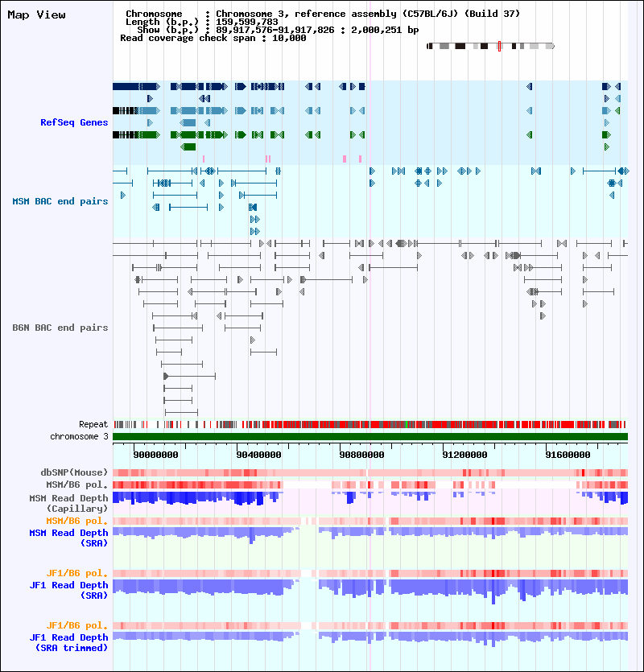Click the MSM Read Depth (Capillary) label

68,503
